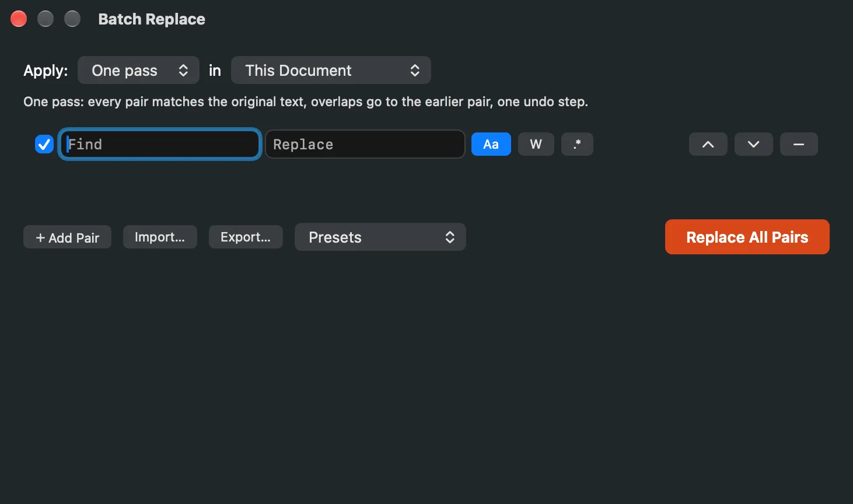Move the pair down with the chevron button
The image size is (853, 504).
(753, 144)
